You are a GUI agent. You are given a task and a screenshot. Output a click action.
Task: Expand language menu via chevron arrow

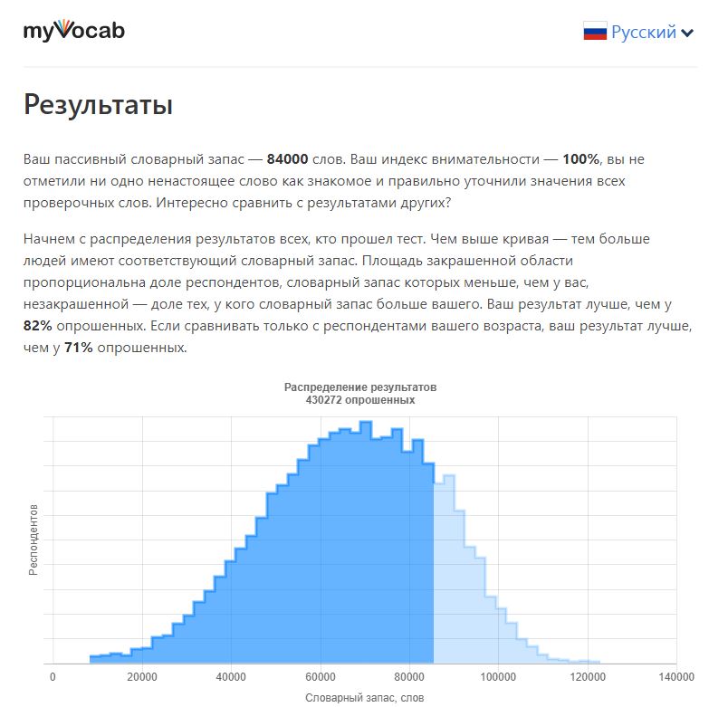click(x=687, y=33)
